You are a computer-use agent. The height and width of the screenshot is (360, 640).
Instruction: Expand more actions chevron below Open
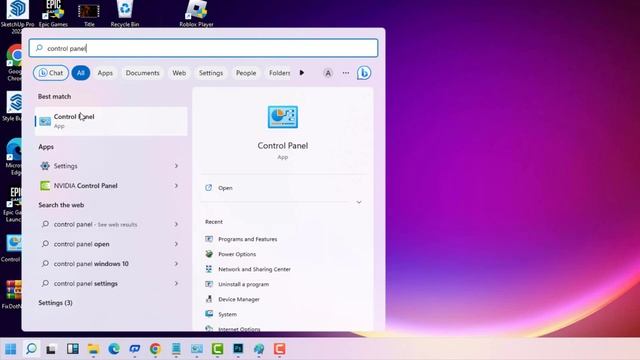[x=359, y=202]
